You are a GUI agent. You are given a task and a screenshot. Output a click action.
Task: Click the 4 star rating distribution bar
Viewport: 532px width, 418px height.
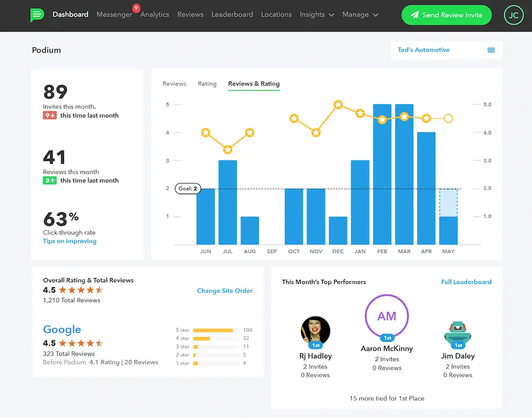[217, 338]
